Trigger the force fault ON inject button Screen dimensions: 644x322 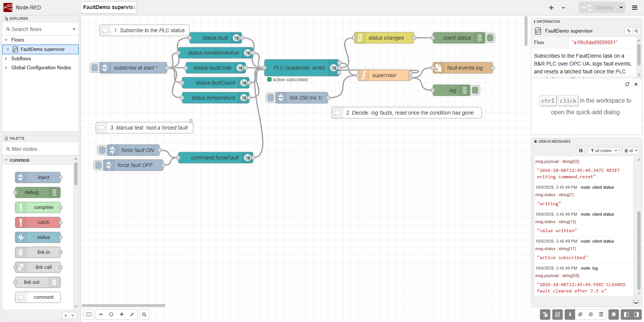pos(102,150)
